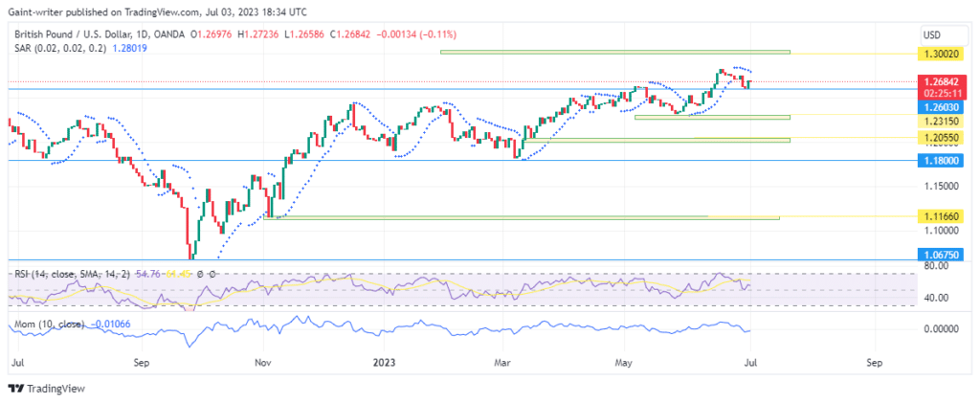Click the first empty-value symbol after the RSI values

(x=201, y=274)
